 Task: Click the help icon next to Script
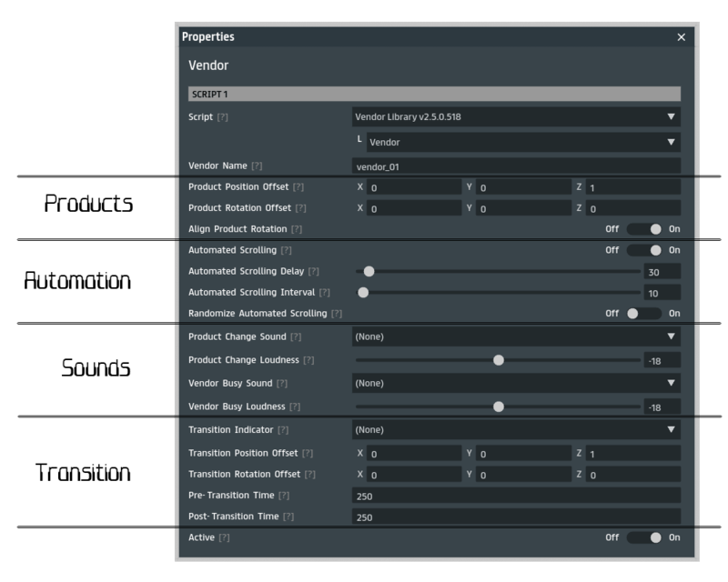[x=222, y=117]
